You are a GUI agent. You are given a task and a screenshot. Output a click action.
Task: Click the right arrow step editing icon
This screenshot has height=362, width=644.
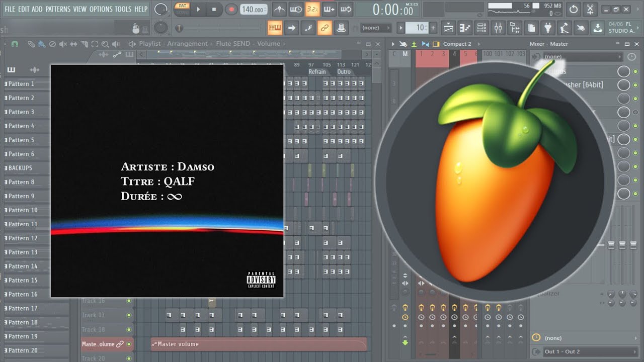291,28
